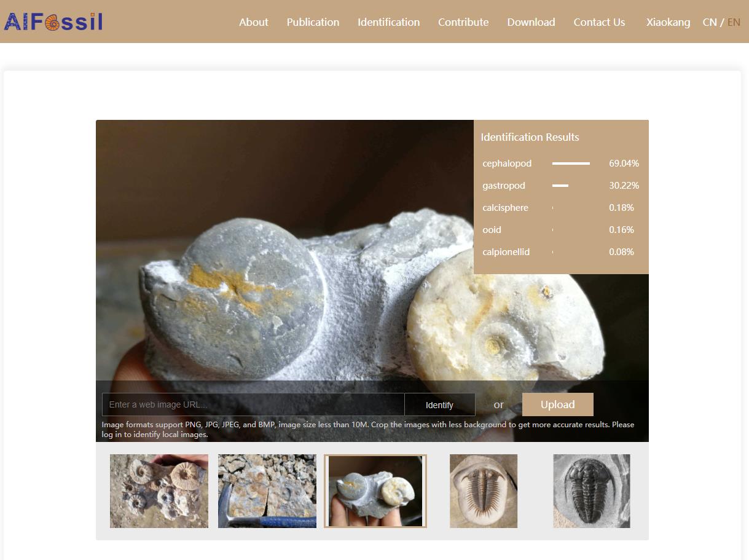Click the image formats support note
749x560 pixels.
368,430
